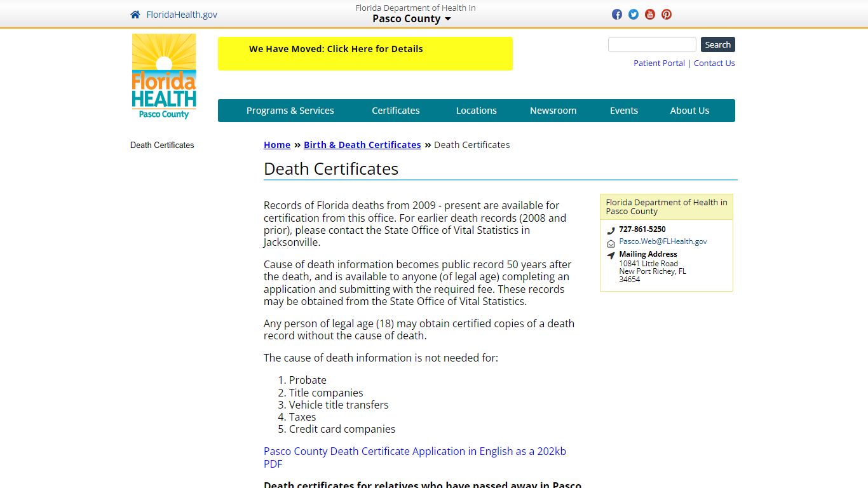Open the Programs & Services menu
The height and width of the screenshot is (488, 868).
click(x=290, y=111)
